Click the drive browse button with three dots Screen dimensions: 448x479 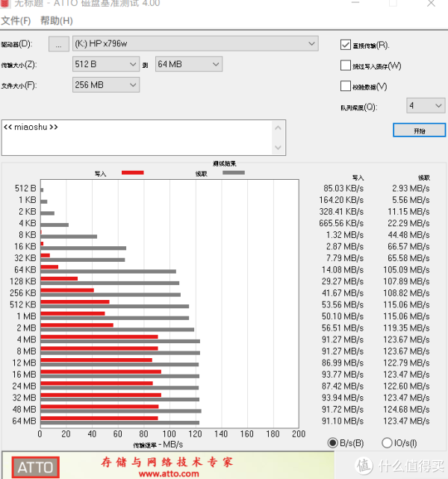click(59, 44)
